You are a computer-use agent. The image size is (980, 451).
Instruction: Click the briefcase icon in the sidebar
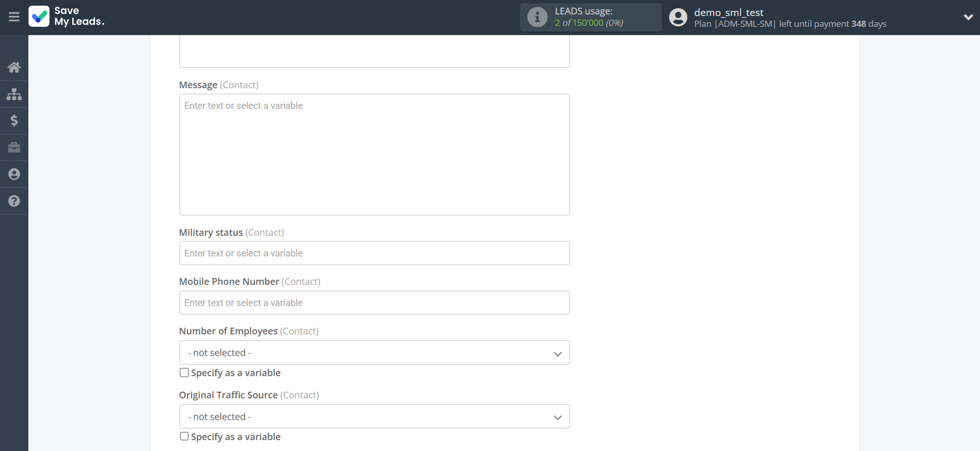[14, 148]
